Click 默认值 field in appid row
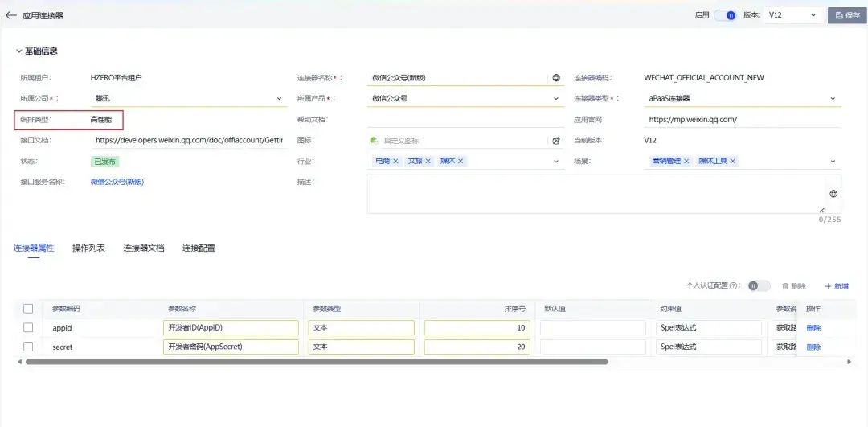 (x=593, y=328)
